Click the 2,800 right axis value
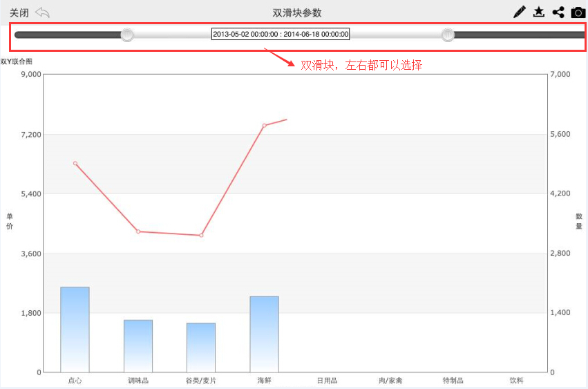 click(x=560, y=253)
